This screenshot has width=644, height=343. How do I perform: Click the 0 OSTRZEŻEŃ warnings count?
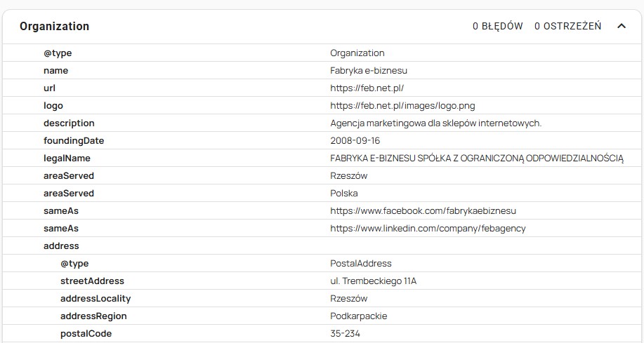567,27
